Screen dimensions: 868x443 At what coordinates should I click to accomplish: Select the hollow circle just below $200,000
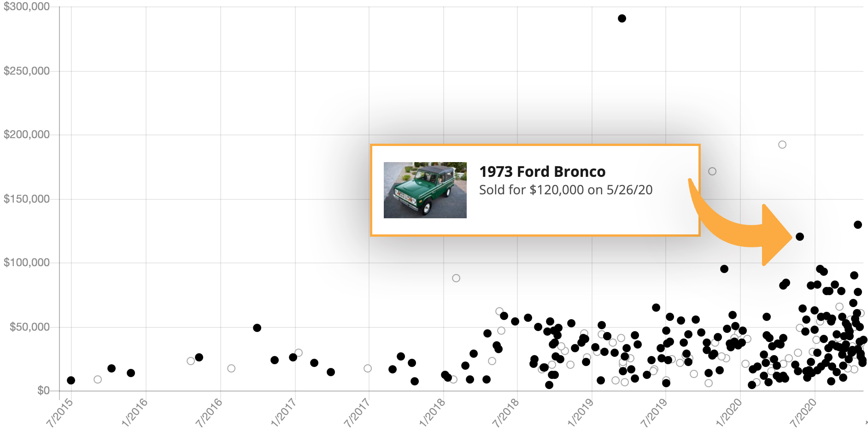(782, 145)
